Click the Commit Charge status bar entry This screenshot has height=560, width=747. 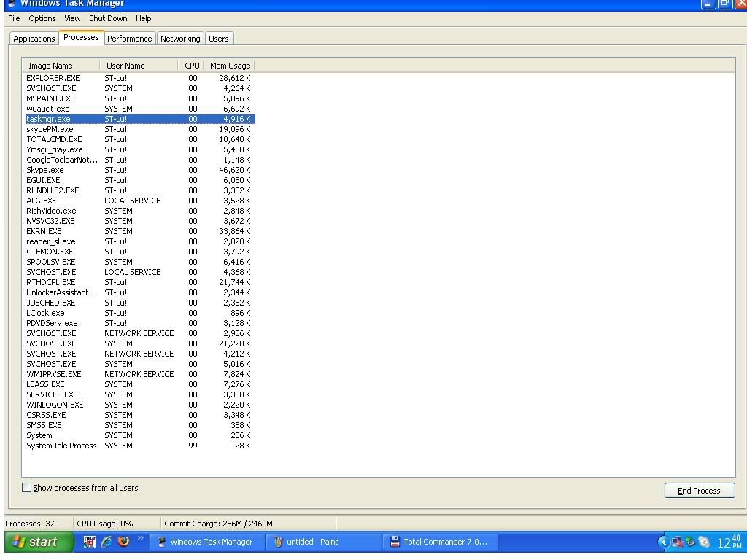(218, 524)
